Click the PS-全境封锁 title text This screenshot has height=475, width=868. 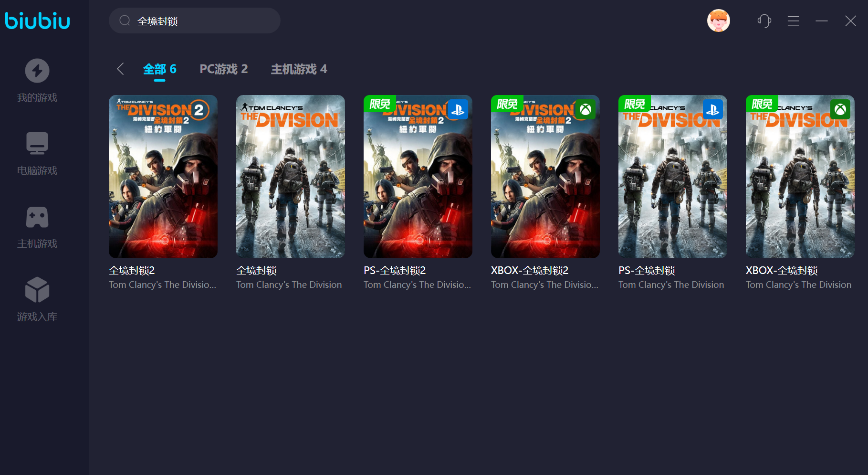(x=647, y=271)
